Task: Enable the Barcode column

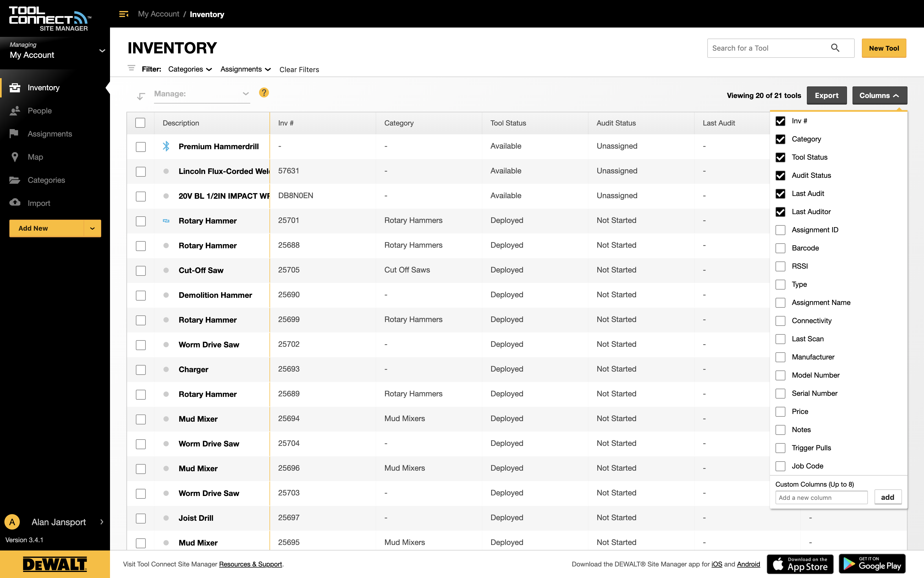Action: coord(780,248)
